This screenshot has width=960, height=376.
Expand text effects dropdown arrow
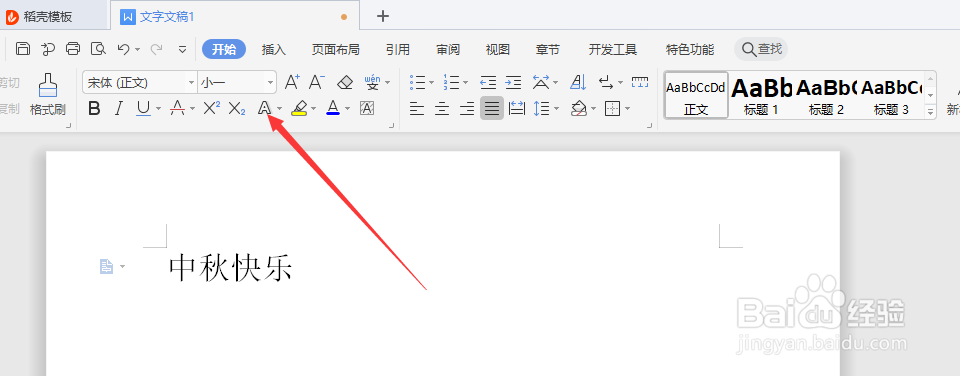coord(279,109)
